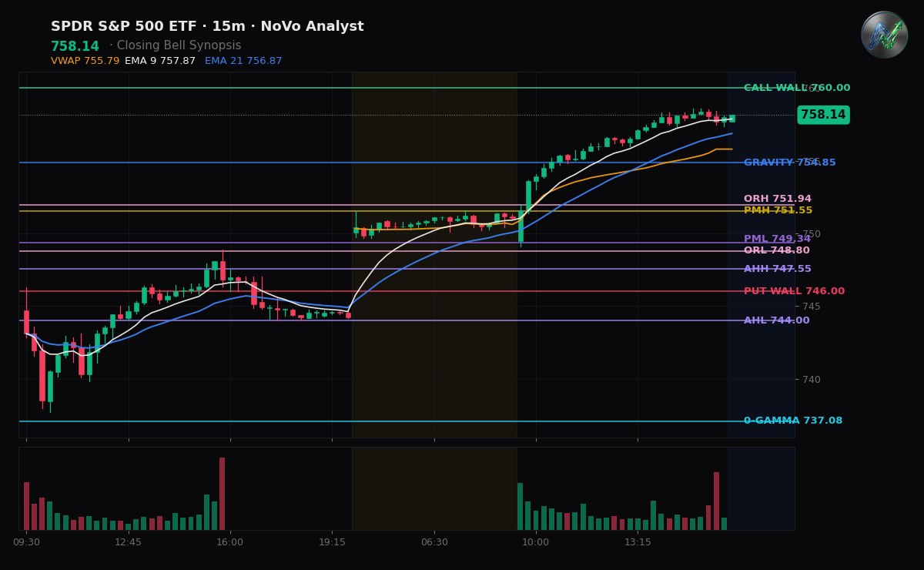Click the AHL 744.00 level label
The width and height of the screenshot is (924, 570).
tap(777, 320)
